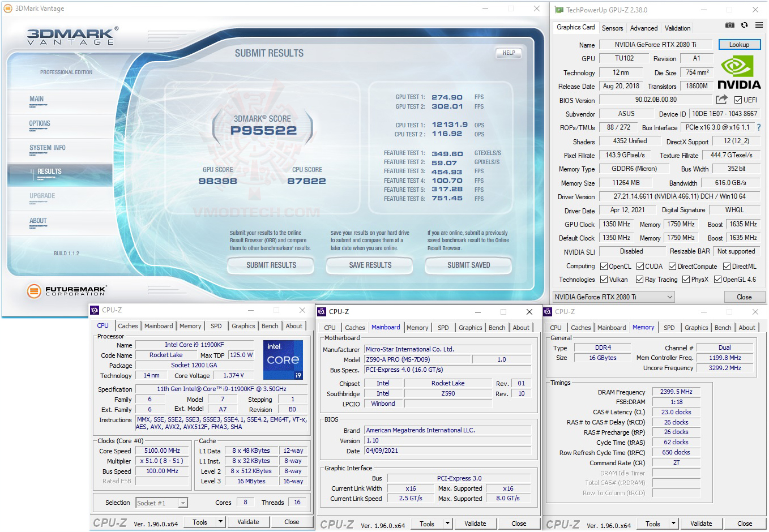Click the Mainboard window's CPU-Z title icon
Screen dimensions: 769x532
pos(322,312)
